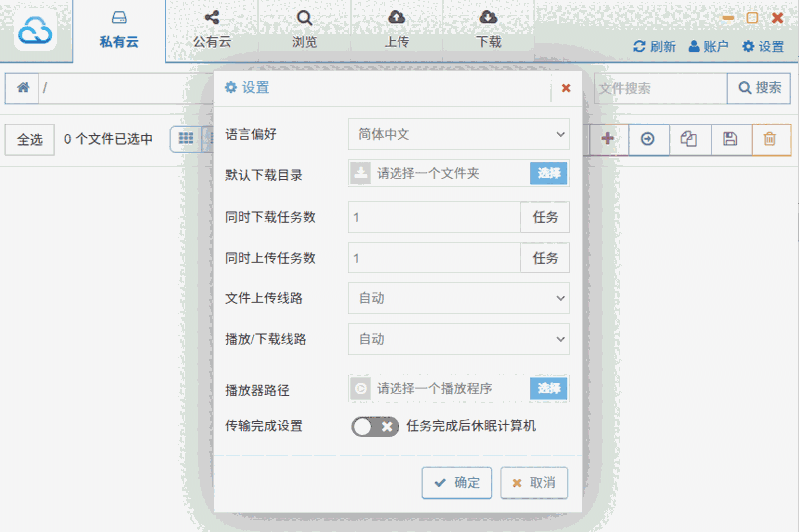Click the 搜索 search button
Image resolution: width=799 pixels, height=532 pixels.
pos(759,88)
